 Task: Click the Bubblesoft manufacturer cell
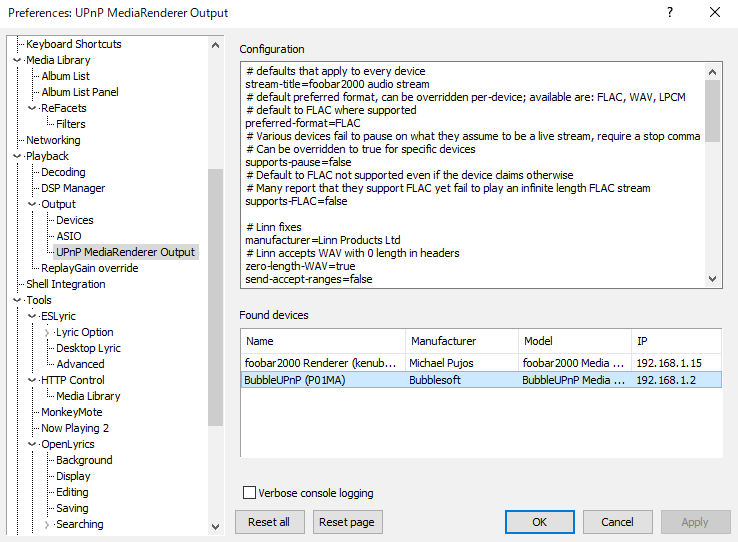coord(435,380)
